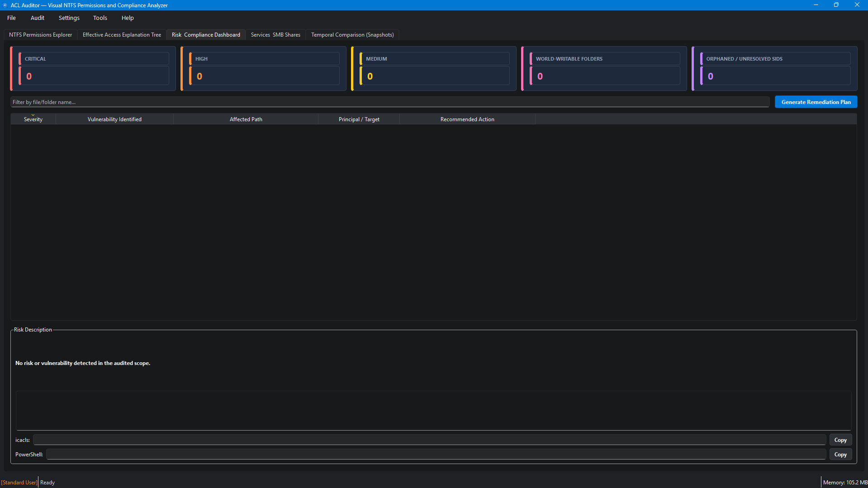Click the PowerShell command field
Viewport: 868px width, 488px height.
(436, 455)
